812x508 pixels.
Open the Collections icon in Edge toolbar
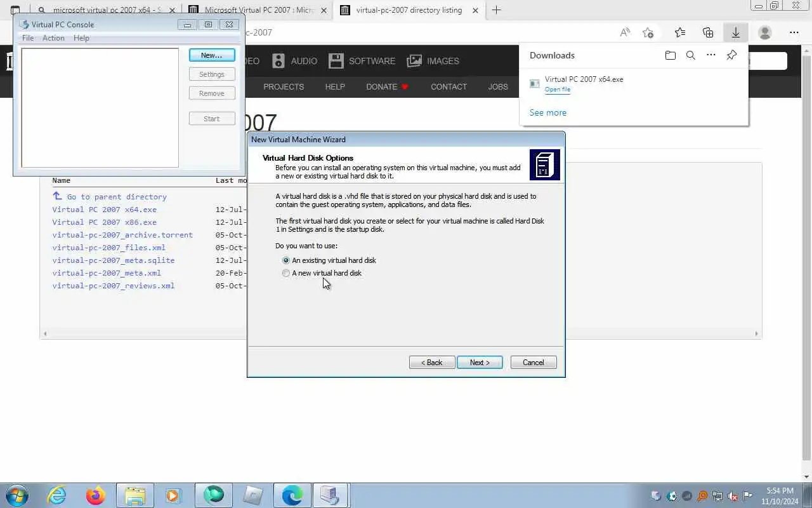[x=708, y=32]
